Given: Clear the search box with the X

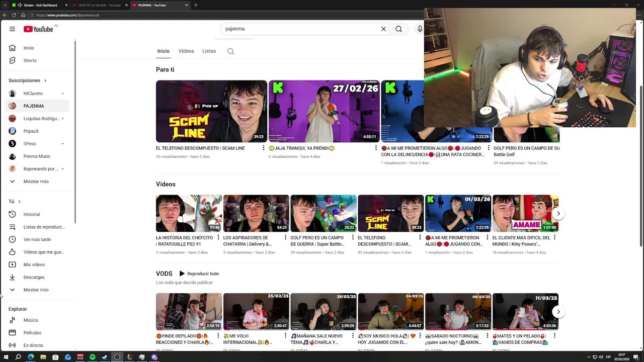Looking at the screenshot, I should point(383,29).
